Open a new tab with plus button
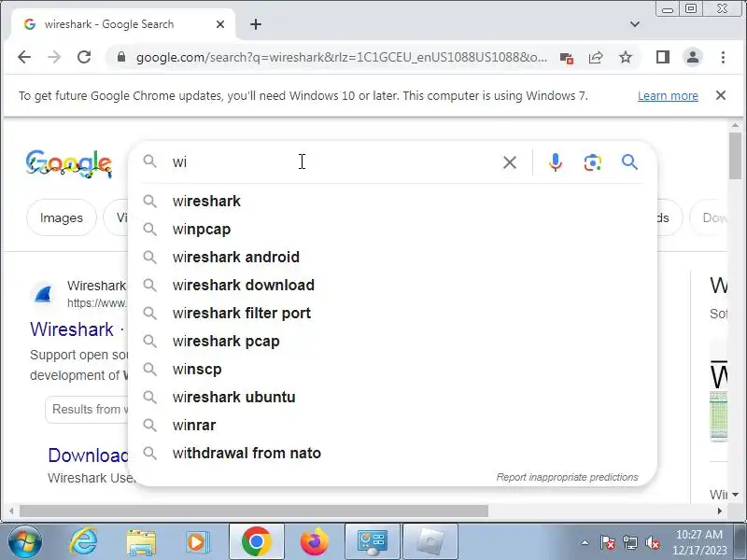Viewport: 747px width, 560px height. coord(256,24)
